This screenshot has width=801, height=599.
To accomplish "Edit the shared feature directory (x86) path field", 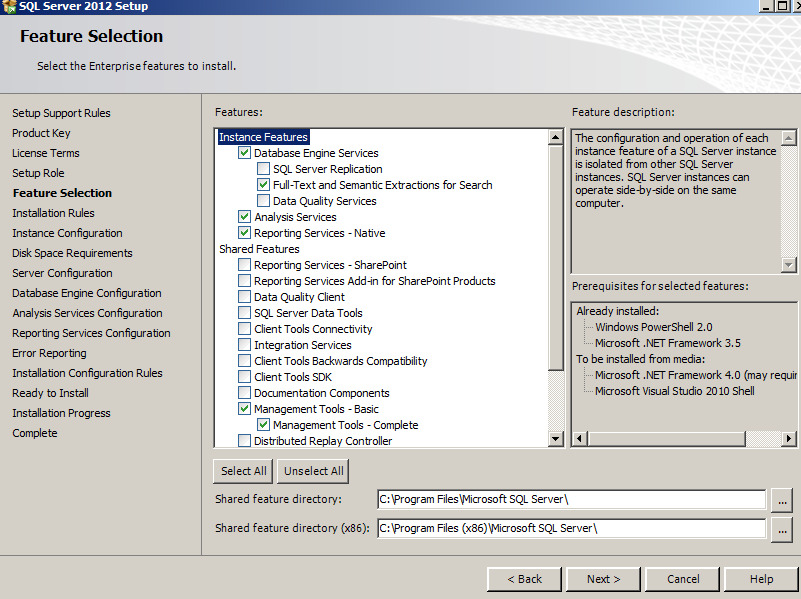I will (571, 528).
